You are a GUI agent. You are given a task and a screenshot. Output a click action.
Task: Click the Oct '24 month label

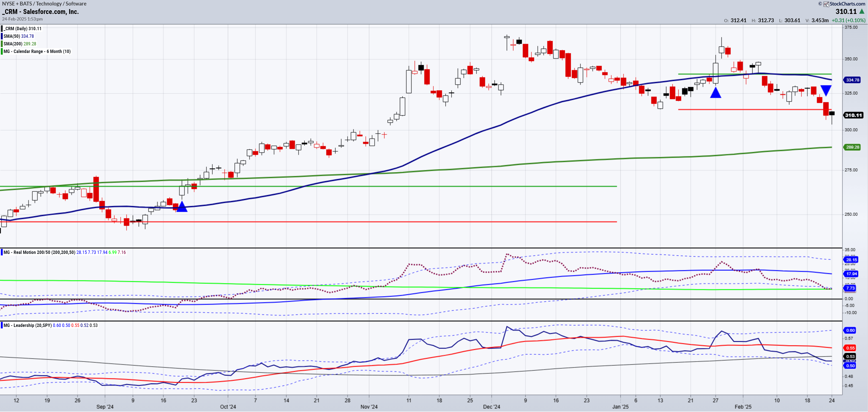(x=228, y=407)
